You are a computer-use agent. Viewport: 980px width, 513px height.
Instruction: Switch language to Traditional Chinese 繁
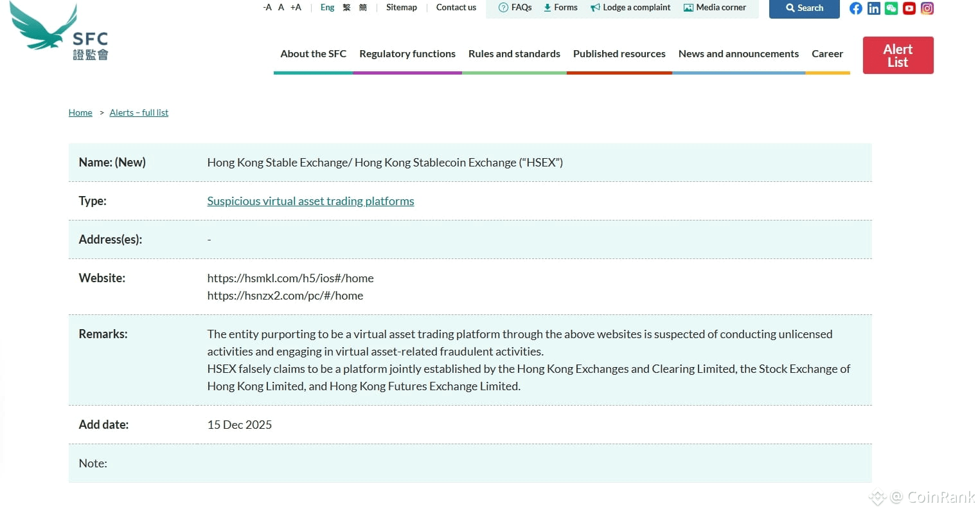click(346, 8)
